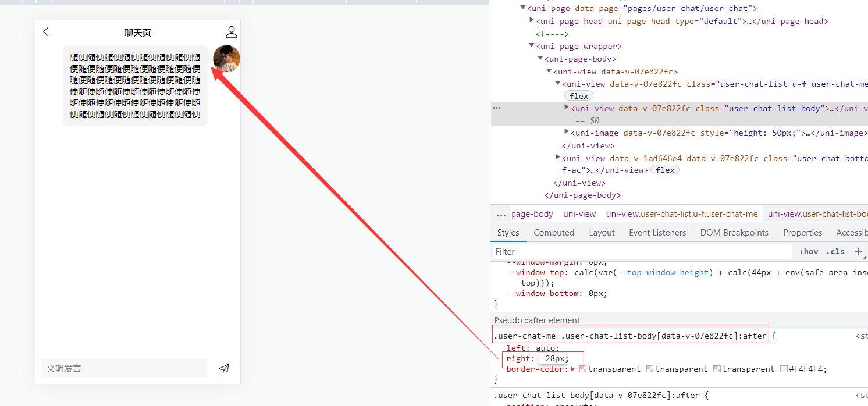Collapse the uni-view data-v-07e822fc node

point(549,71)
